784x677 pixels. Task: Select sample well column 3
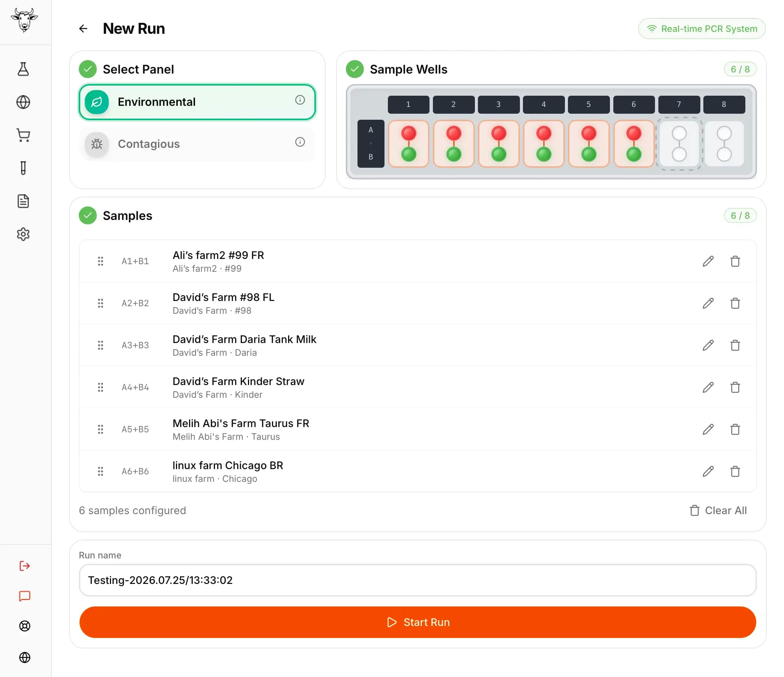(x=499, y=144)
